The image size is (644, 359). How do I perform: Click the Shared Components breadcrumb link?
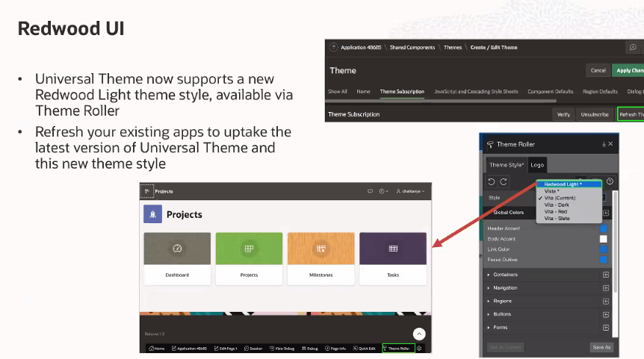412,47
